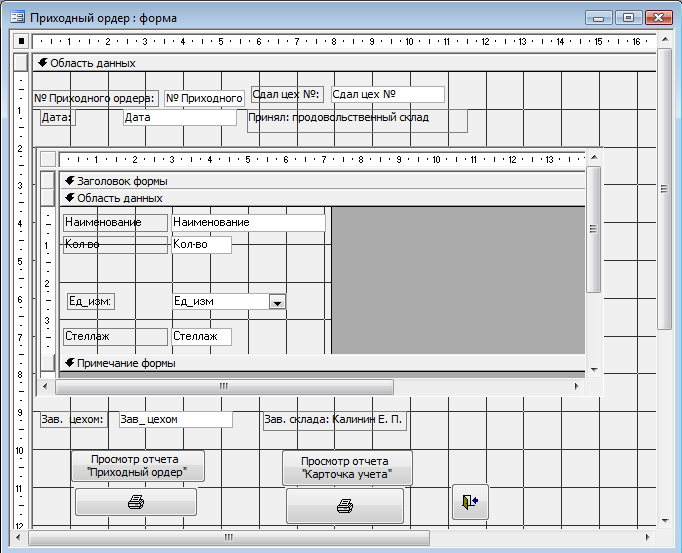Select the "Зав. склада: Калинин Е. П." label

(x=335, y=421)
